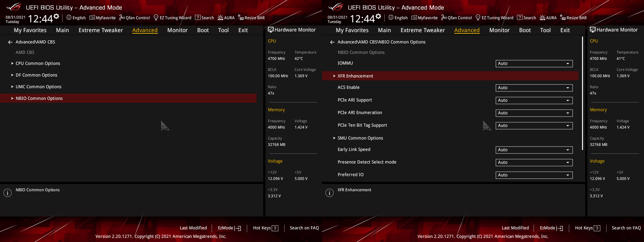Click Search on FAQ in right BIOS screen

[626, 228]
